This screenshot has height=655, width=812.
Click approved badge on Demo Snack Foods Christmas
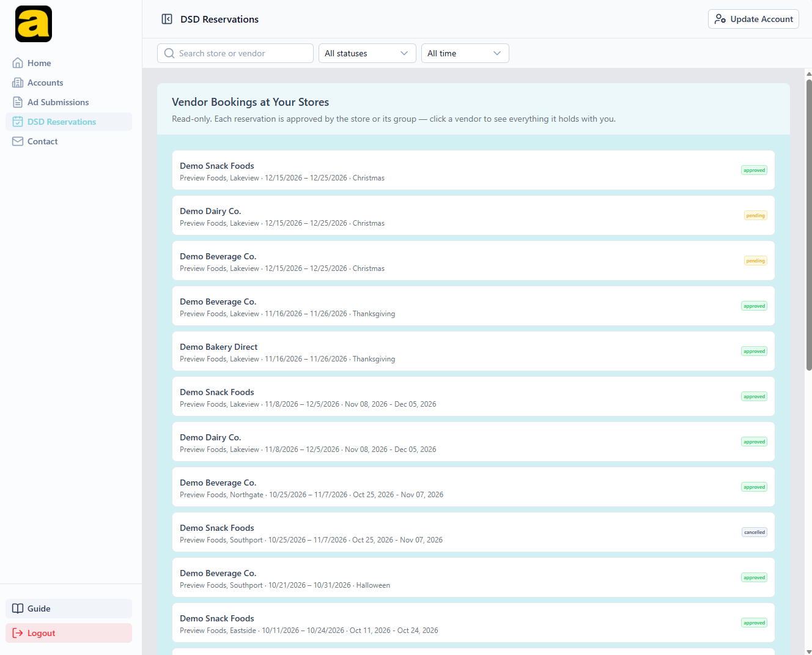click(x=754, y=170)
